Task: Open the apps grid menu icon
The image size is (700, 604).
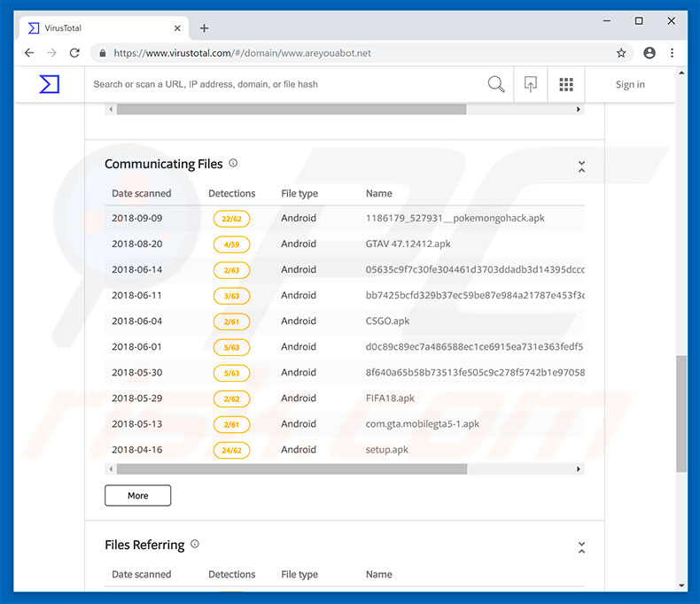Action: pos(566,84)
